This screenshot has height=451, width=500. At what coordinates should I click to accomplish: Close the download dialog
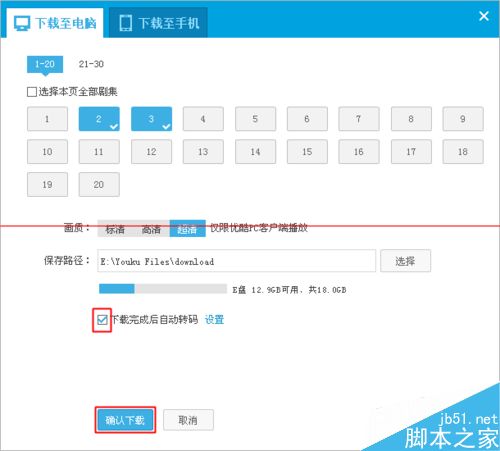coord(484,16)
